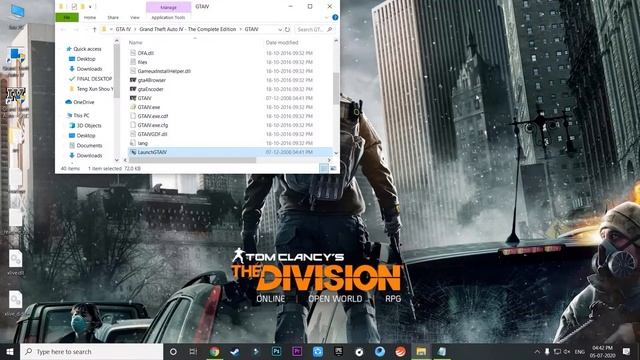Click the Manage contextual tab

coord(168,7)
